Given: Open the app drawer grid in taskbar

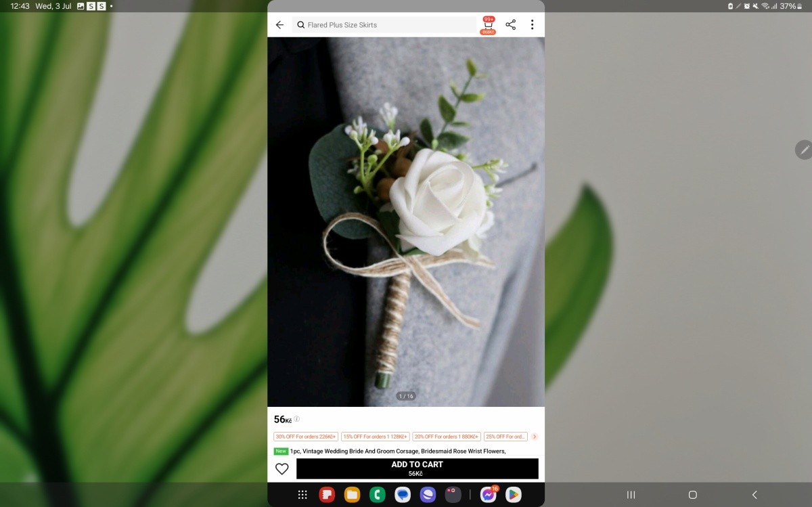Looking at the screenshot, I should 302,495.
